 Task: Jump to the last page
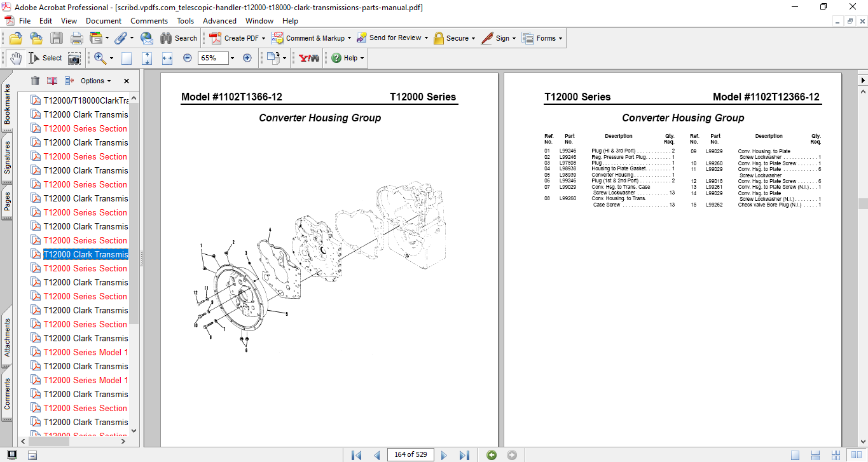pyautogui.click(x=464, y=455)
